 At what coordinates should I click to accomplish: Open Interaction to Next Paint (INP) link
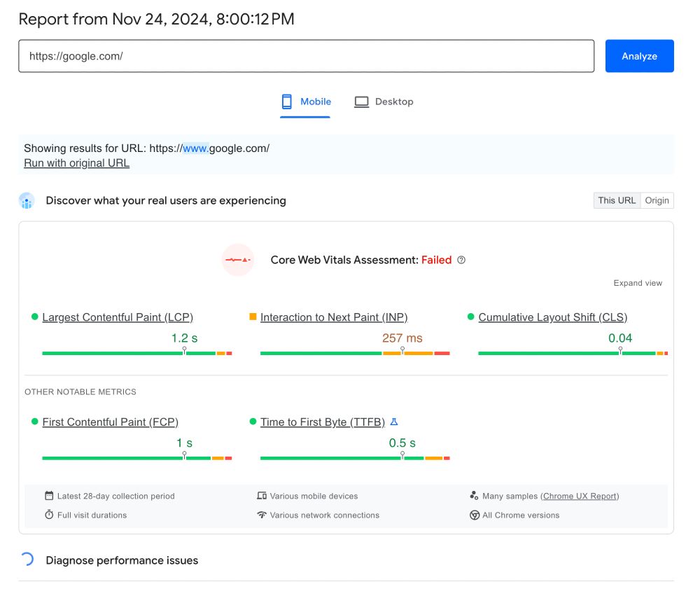click(334, 317)
